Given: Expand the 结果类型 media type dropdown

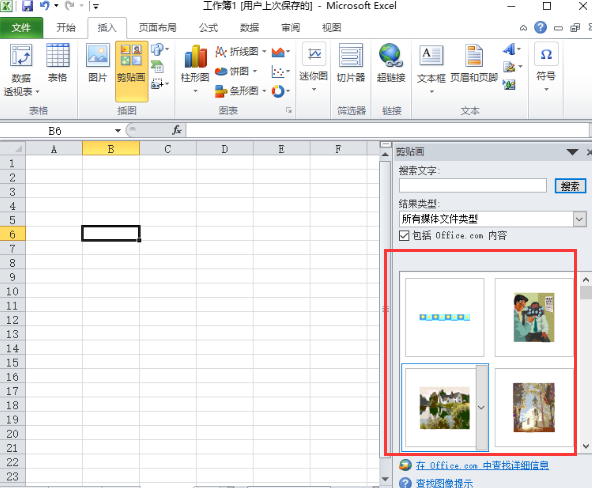Looking at the screenshot, I should pos(579,219).
